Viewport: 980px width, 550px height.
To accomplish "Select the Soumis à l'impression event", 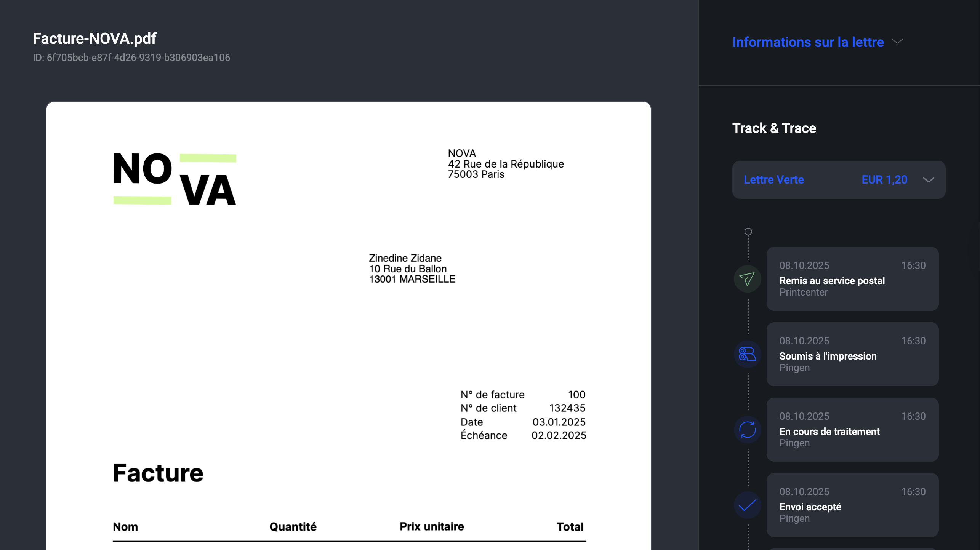I will (852, 354).
